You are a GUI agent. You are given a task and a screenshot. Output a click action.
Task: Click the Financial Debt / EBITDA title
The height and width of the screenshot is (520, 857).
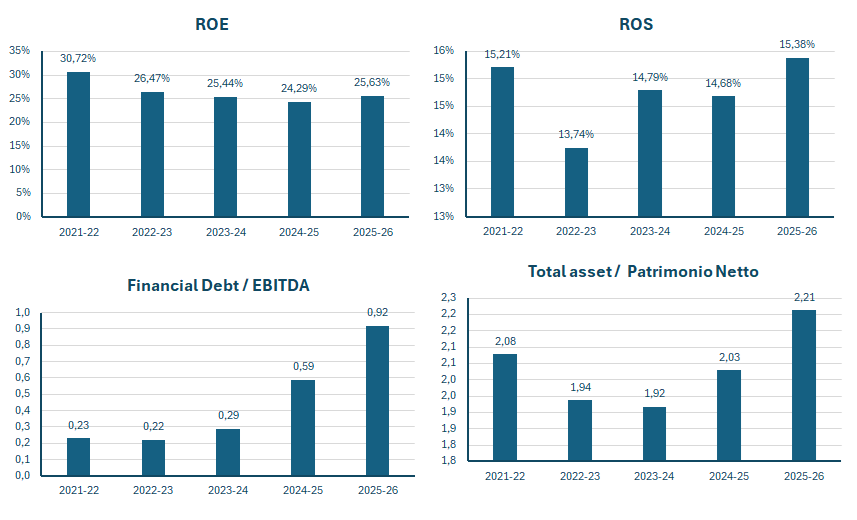pyautogui.click(x=218, y=285)
